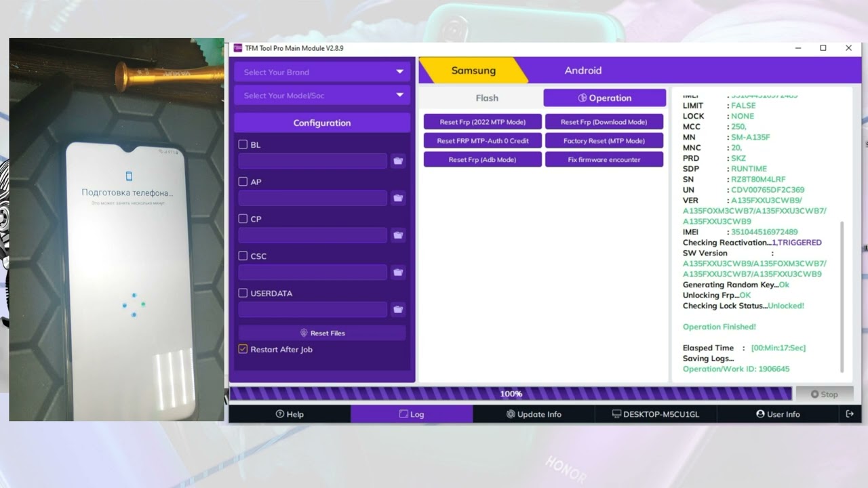Open the Operation tab
Image resolution: width=868 pixels, height=488 pixels.
(605, 98)
